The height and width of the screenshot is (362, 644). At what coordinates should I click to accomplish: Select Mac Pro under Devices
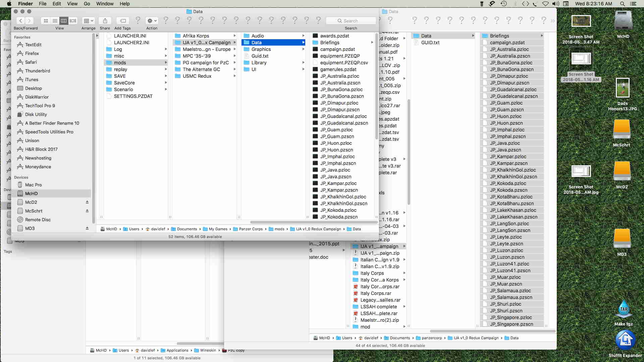(x=33, y=185)
